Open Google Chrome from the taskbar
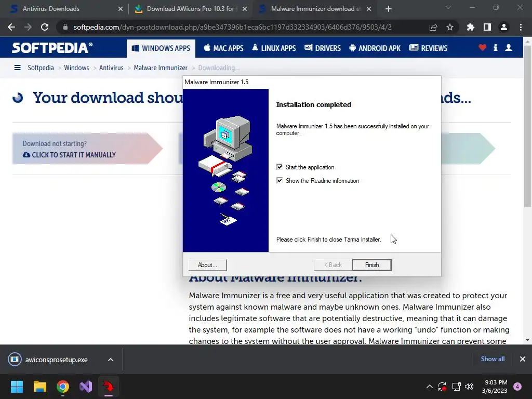 pos(63,387)
